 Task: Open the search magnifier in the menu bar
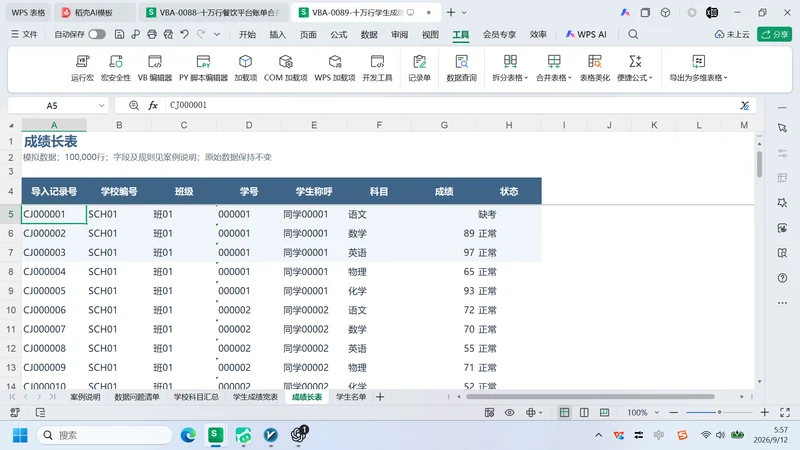pos(633,34)
